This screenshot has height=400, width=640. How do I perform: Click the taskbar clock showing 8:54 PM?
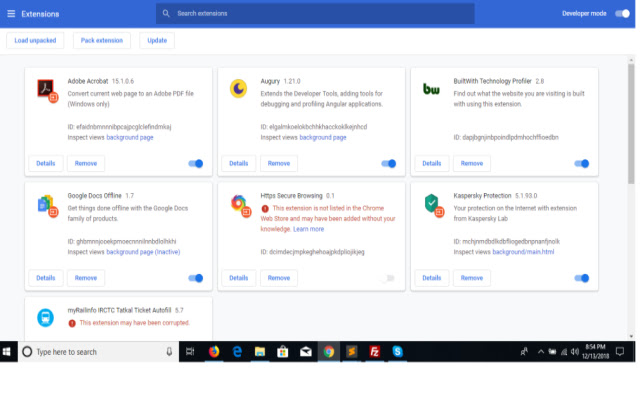pyautogui.click(x=595, y=351)
